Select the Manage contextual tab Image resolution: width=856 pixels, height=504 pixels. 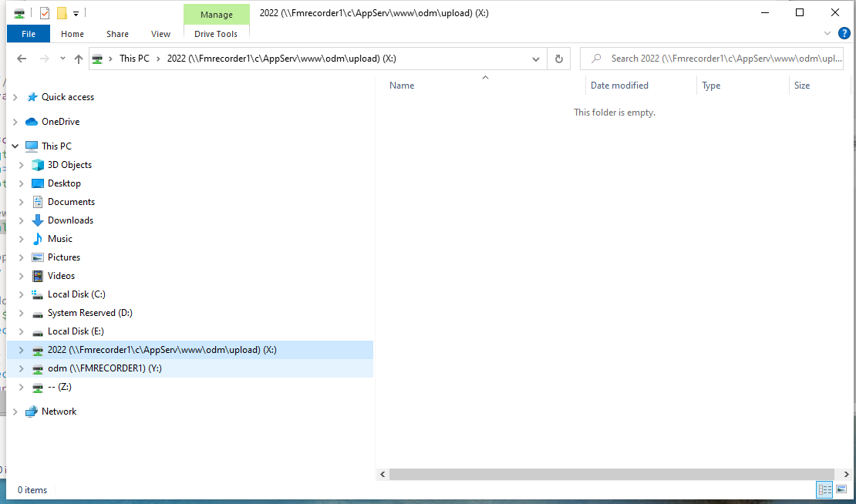tap(216, 15)
